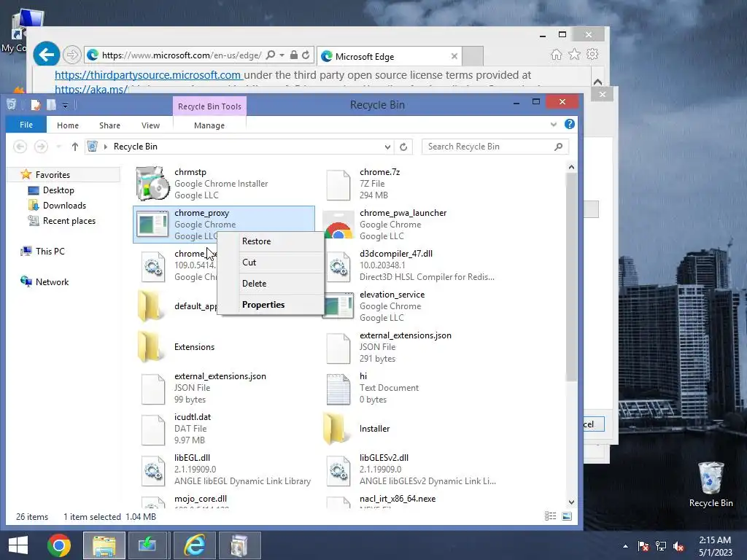Close the Microsoft Edge browser tab
The width and height of the screenshot is (747, 560).
click(x=454, y=56)
